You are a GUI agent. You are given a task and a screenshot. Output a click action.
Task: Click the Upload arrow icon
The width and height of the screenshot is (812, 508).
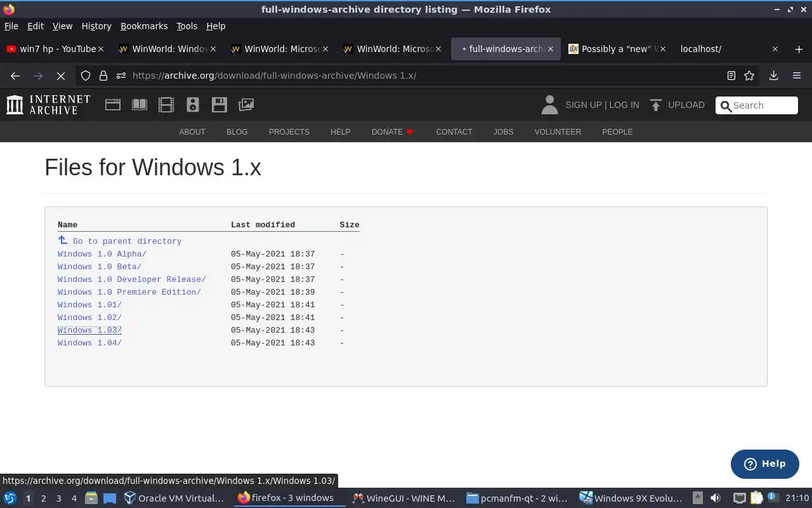(656, 105)
